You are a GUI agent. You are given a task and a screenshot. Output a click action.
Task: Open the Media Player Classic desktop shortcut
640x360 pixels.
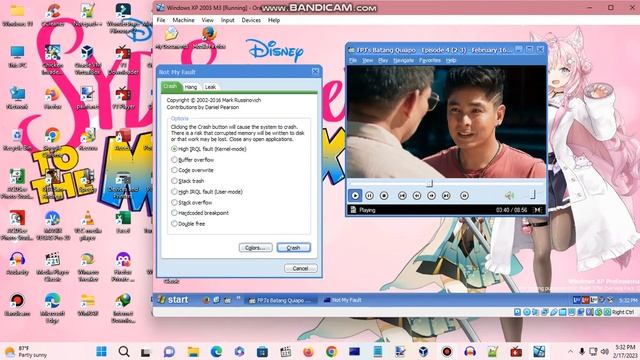[53, 267]
